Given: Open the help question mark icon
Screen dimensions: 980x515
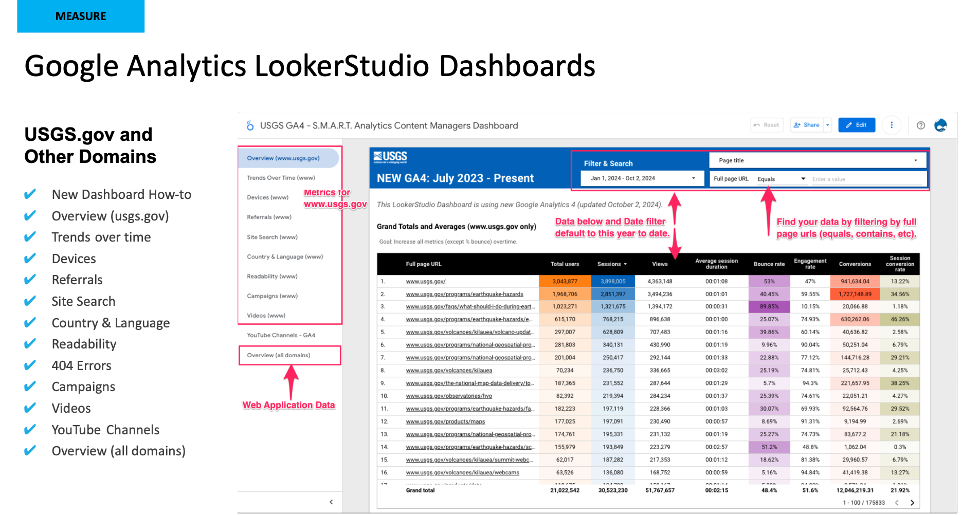Looking at the screenshot, I should [x=921, y=125].
